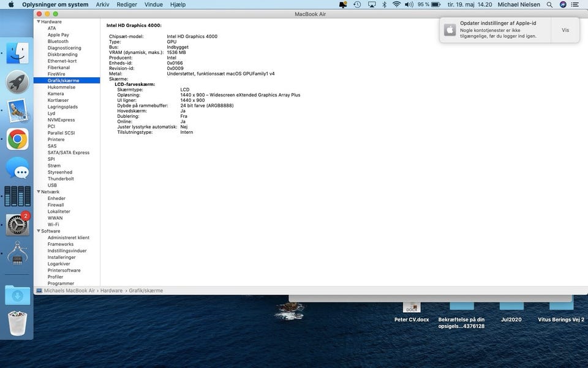Open the Arkiv menu
The image size is (588, 368).
pyautogui.click(x=102, y=4)
